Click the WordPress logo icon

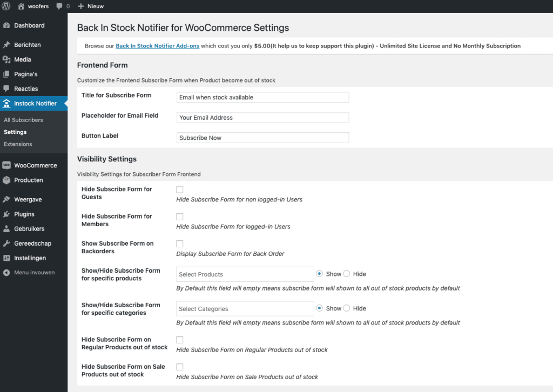(x=6, y=6)
